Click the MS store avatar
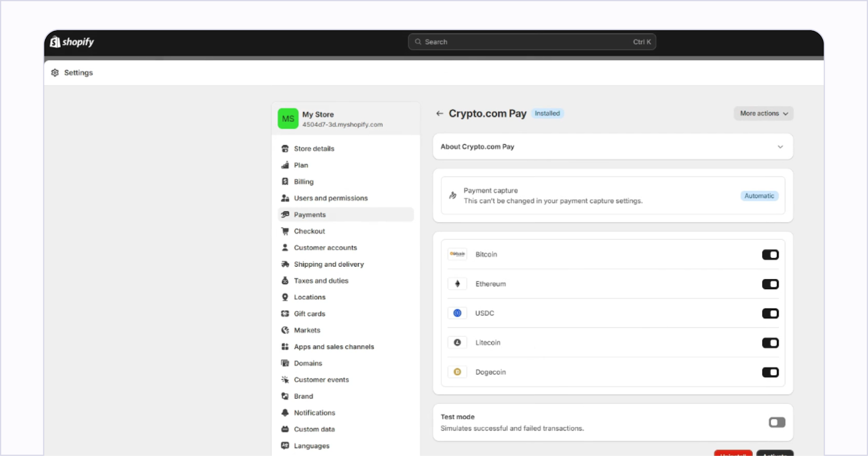The height and width of the screenshot is (456, 868). (x=288, y=119)
